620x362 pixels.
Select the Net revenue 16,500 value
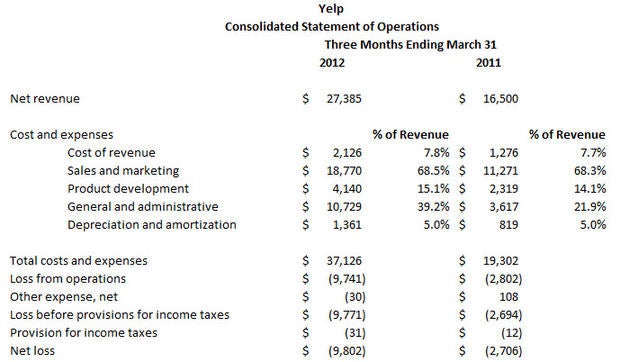click(501, 99)
